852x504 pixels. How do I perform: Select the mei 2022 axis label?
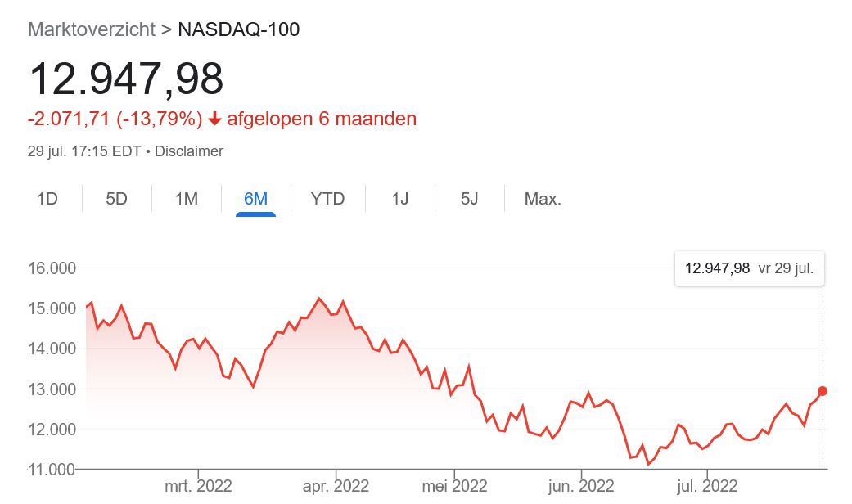pos(454,484)
